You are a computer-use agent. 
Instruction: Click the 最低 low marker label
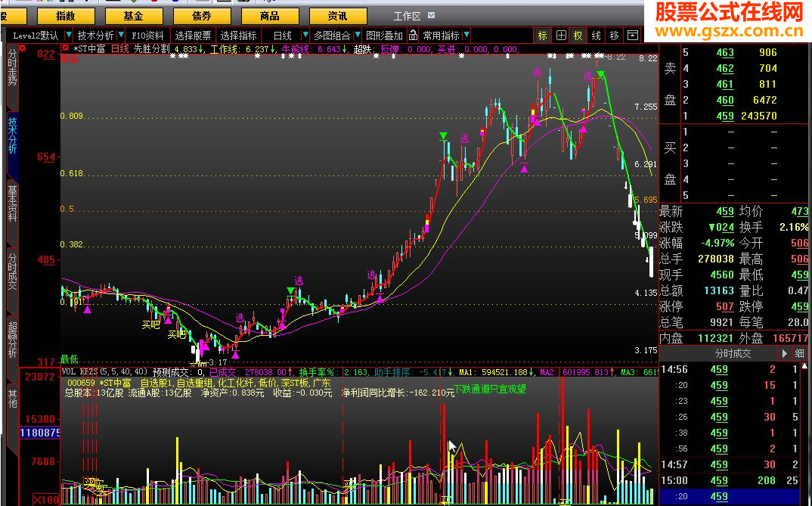click(70, 359)
